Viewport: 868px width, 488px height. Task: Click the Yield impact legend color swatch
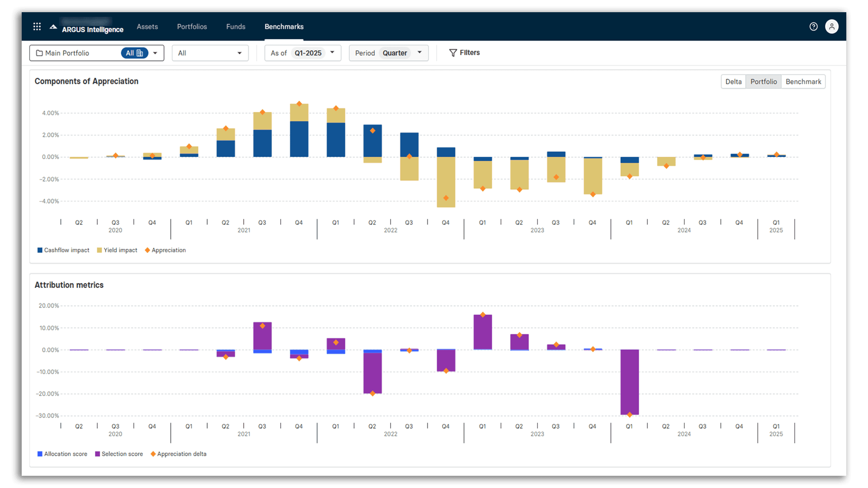click(x=99, y=250)
